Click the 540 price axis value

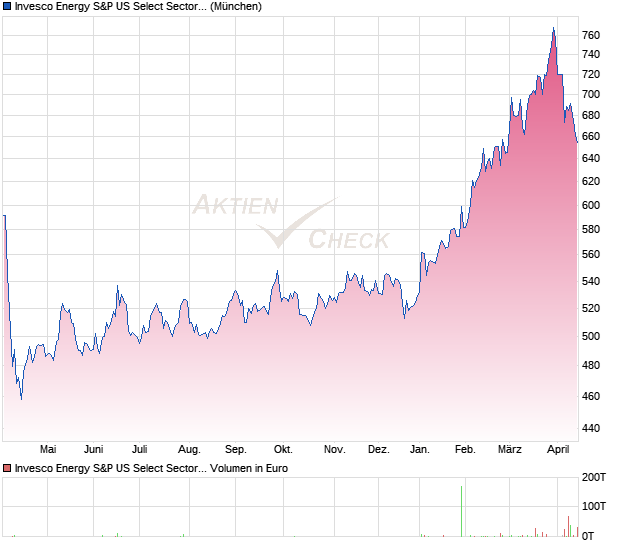point(591,282)
